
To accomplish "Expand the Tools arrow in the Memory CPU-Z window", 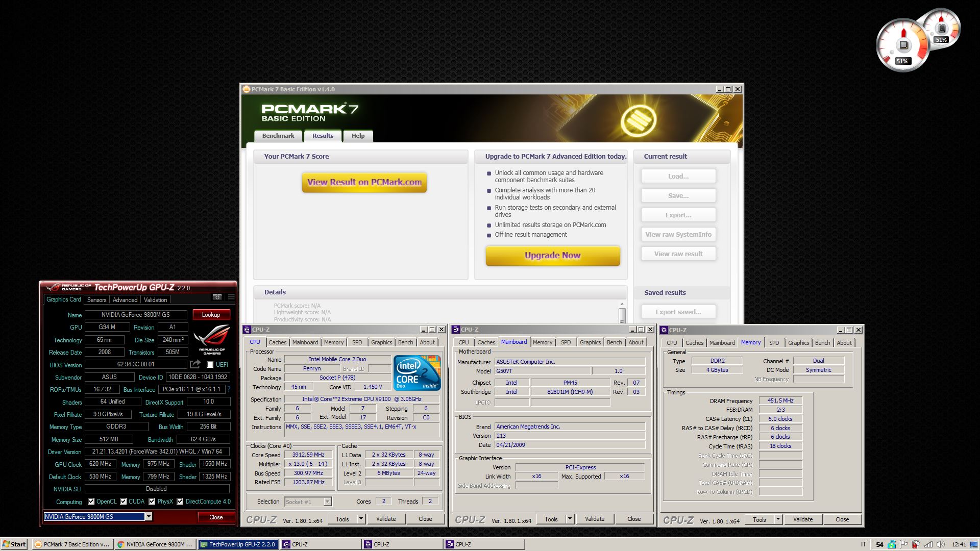I will tap(777, 519).
